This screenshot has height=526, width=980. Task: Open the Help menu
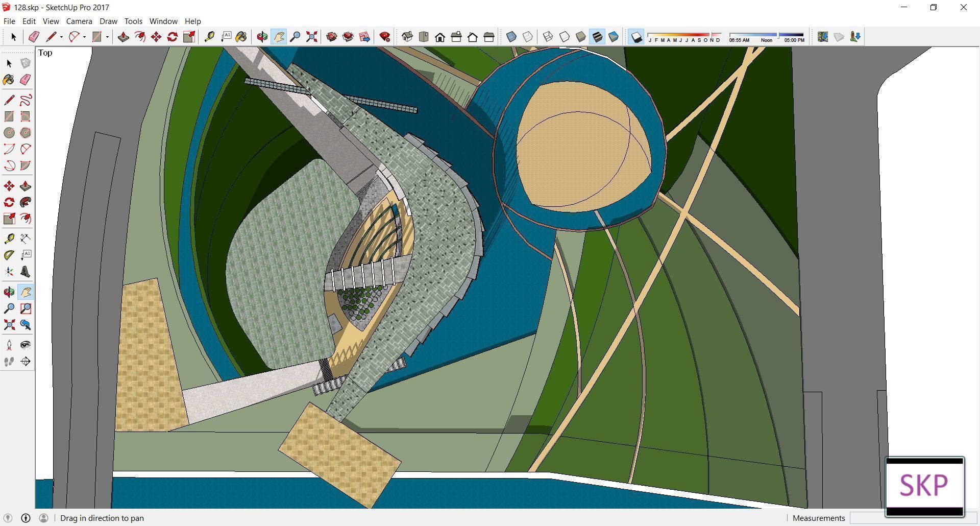pos(192,21)
